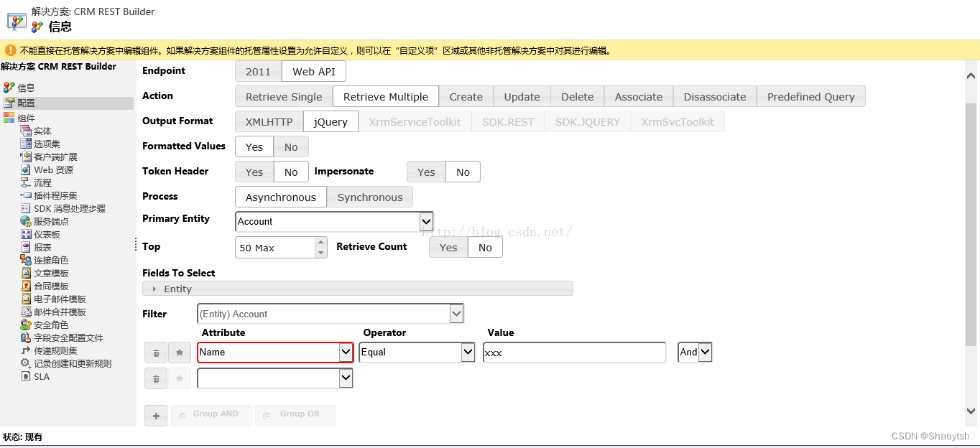Open the Primary Entity dropdown
Image resolution: width=980 pixels, height=448 pixels.
tap(425, 221)
